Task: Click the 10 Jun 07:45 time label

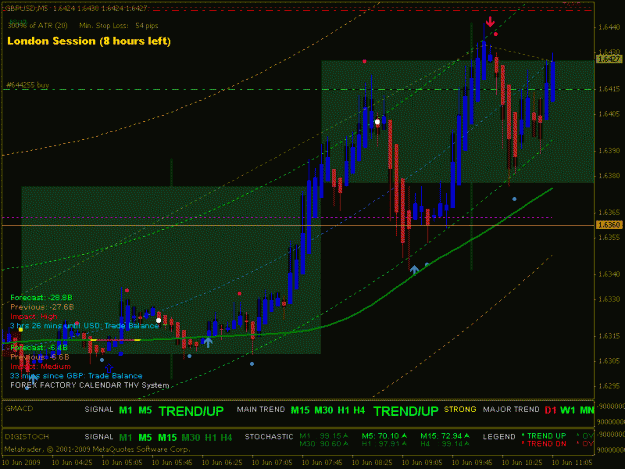Action: 322,463
